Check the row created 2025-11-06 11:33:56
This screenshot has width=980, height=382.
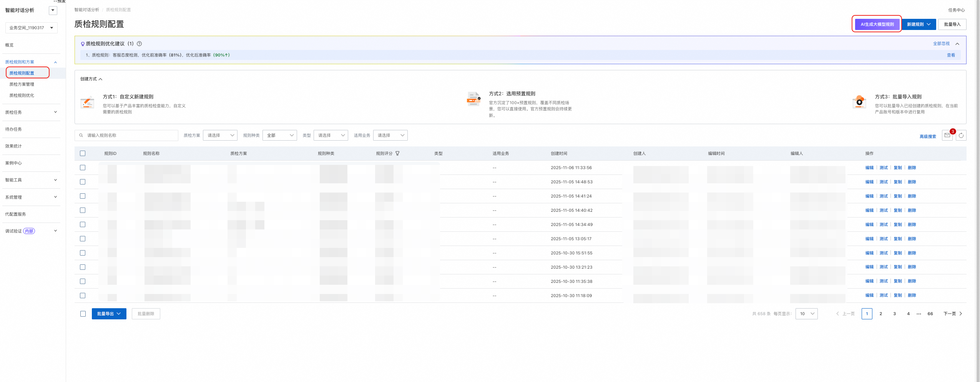[x=83, y=168]
